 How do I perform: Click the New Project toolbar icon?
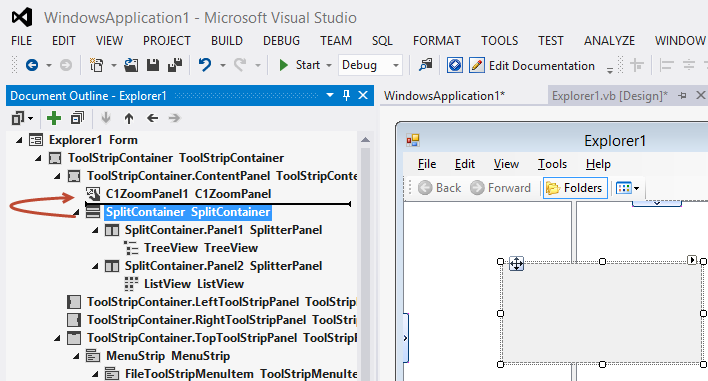pyautogui.click(x=96, y=65)
